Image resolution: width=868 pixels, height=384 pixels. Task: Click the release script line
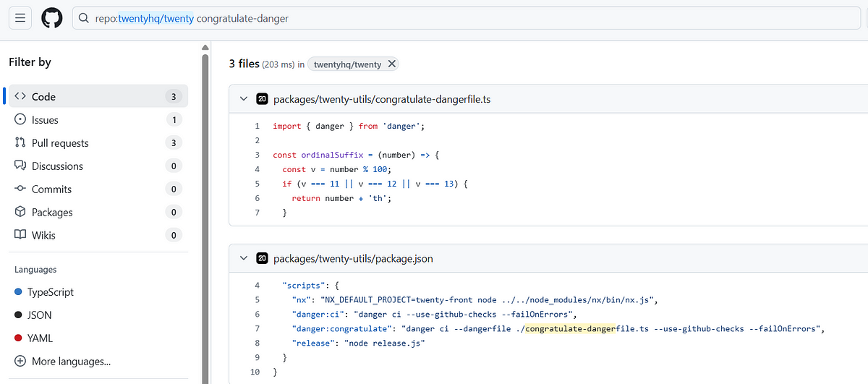coord(358,343)
